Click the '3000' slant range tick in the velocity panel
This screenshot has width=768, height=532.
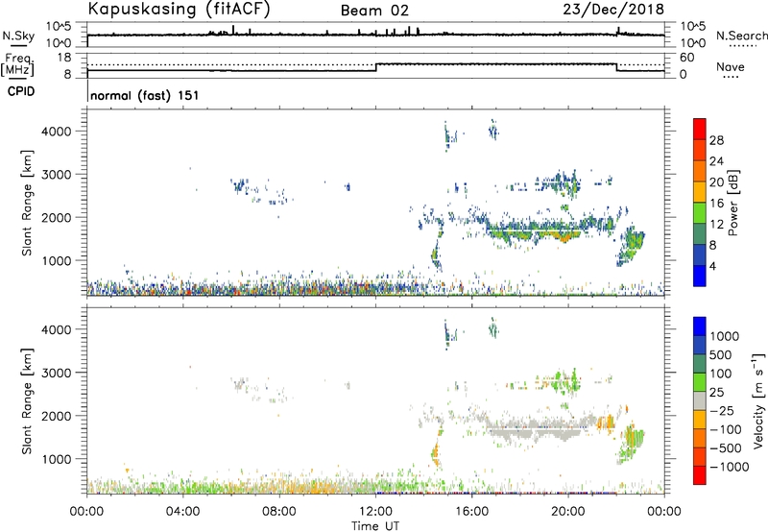(56, 373)
